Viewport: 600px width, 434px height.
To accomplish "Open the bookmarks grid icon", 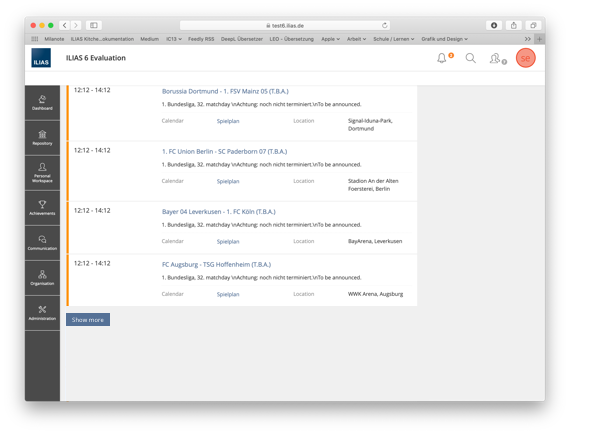I will pos(35,39).
